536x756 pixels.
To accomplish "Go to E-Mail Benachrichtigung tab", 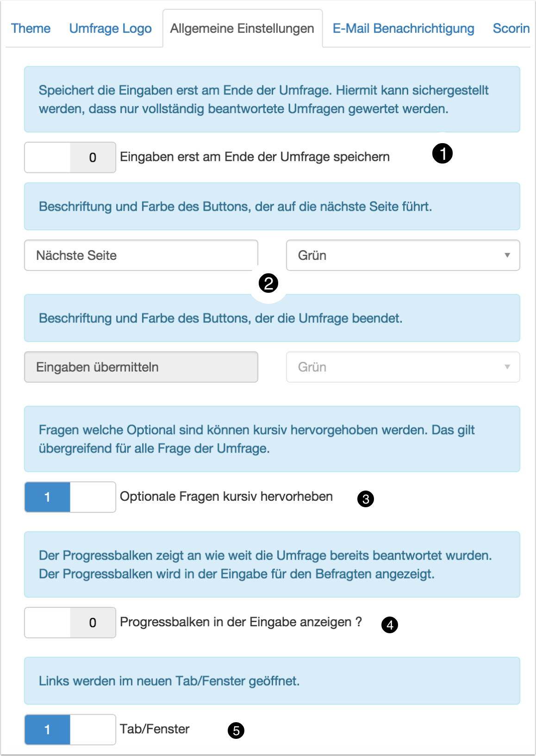I will pos(403,28).
